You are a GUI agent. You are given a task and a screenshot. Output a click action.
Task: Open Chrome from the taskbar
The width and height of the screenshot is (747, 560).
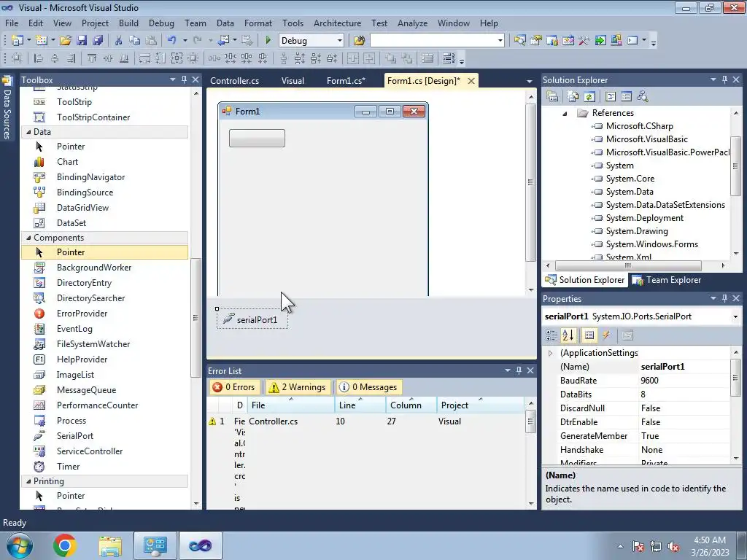[x=65, y=545]
